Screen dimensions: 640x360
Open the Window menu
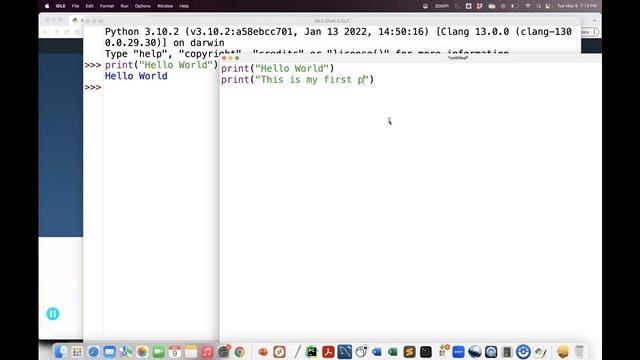165,6
